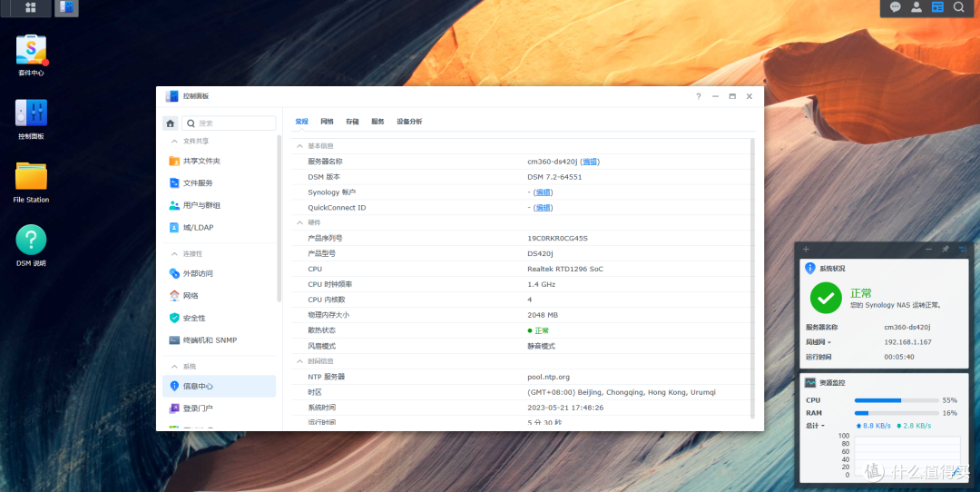The height and width of the screenshot is (492, 980).
Task: Click the green 正常 status checkmark
Action: point(826,298)
